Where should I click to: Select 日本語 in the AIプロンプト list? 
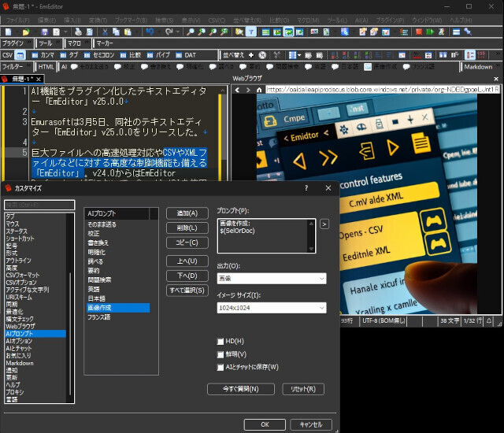pyautogui.click(x=118, y=298)
